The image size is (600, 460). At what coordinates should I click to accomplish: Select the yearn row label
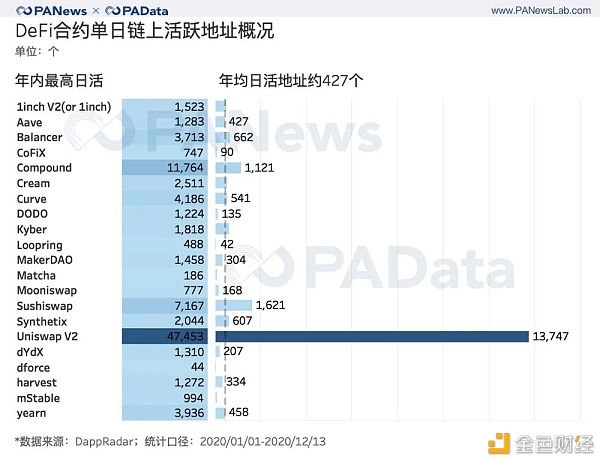pos(31,413)
